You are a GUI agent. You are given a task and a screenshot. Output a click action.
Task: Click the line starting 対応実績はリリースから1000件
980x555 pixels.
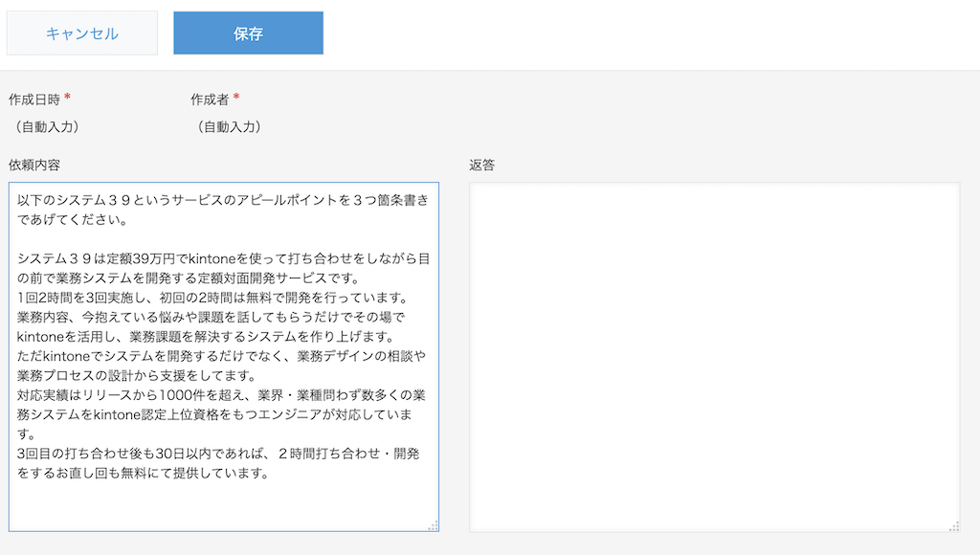pos(221,395)
